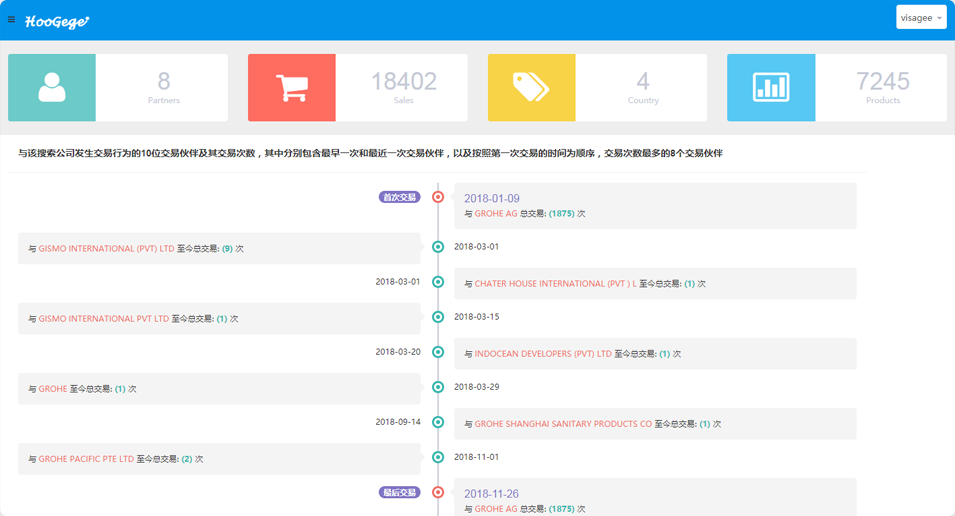The height and width of the screenshot is (516, 955).
Task: Select the 7245 Products count
Action: pyautogui.click(x=883, y=81)
